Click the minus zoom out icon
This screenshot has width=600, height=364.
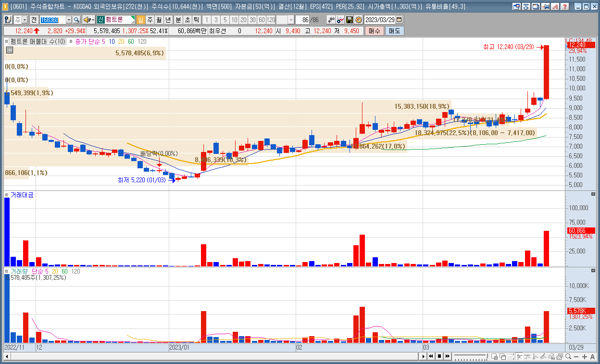pos(576,356)
